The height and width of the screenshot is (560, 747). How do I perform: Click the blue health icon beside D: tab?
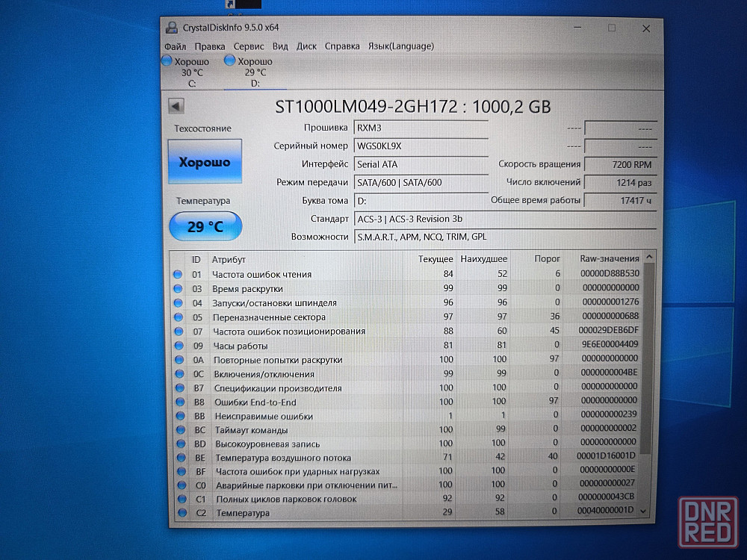[229, 60]
